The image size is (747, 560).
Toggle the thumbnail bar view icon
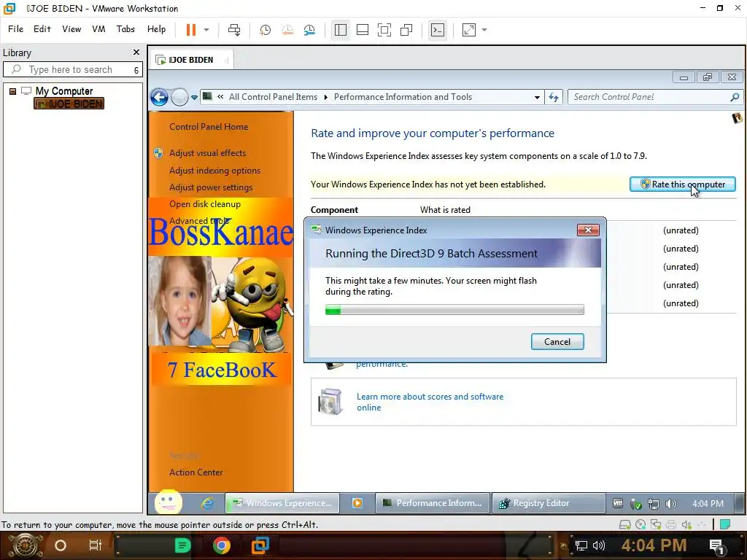[x=363, y=29]
